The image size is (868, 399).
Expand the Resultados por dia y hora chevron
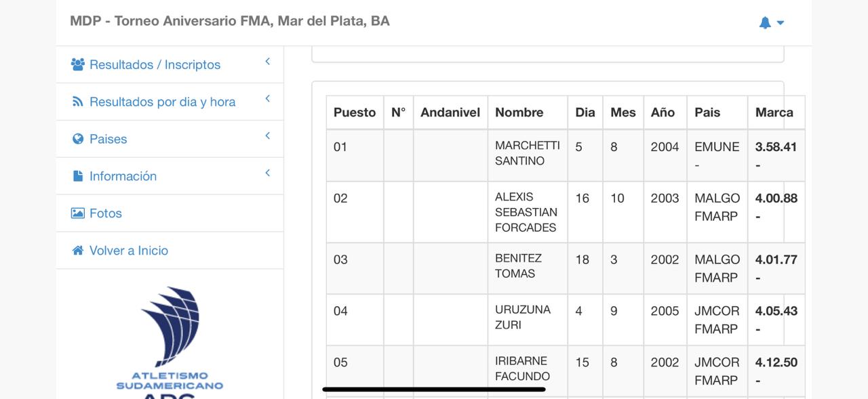point(268,99)
